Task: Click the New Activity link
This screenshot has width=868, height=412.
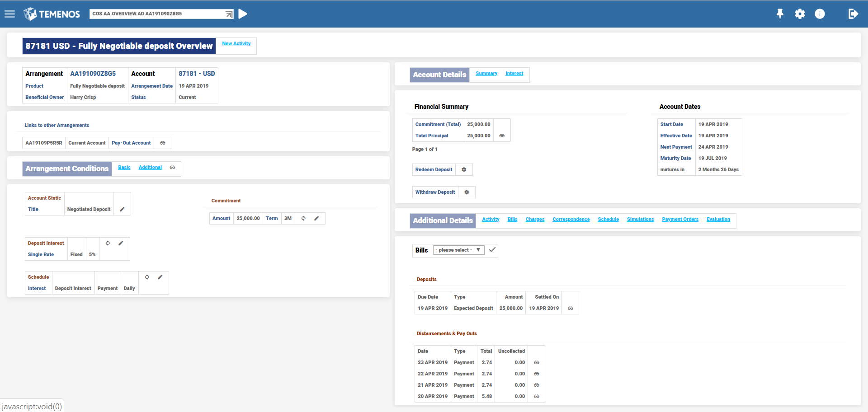Action: coord(236,44)
